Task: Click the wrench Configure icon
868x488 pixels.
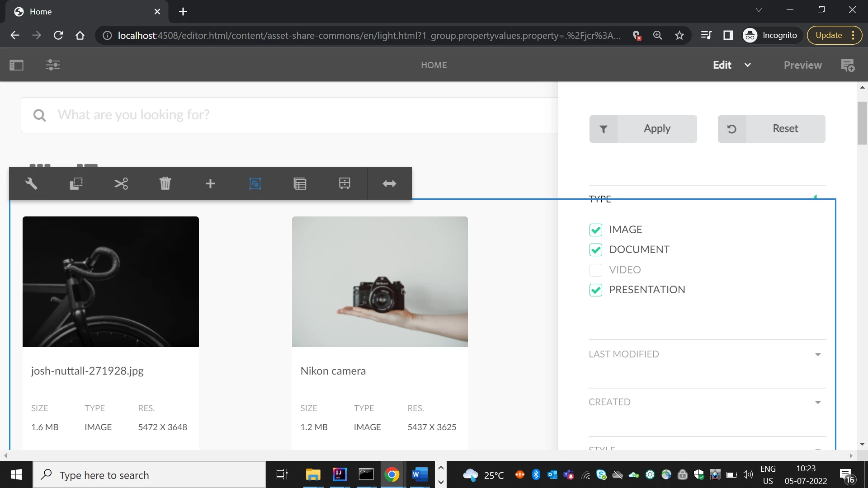Action: pyautogui.click(x=31, y=183)
